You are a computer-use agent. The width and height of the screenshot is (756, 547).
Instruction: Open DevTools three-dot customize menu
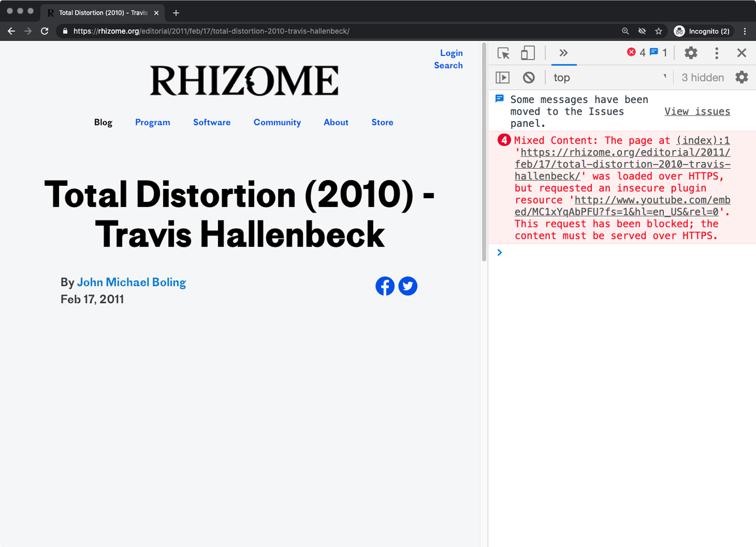717,53
